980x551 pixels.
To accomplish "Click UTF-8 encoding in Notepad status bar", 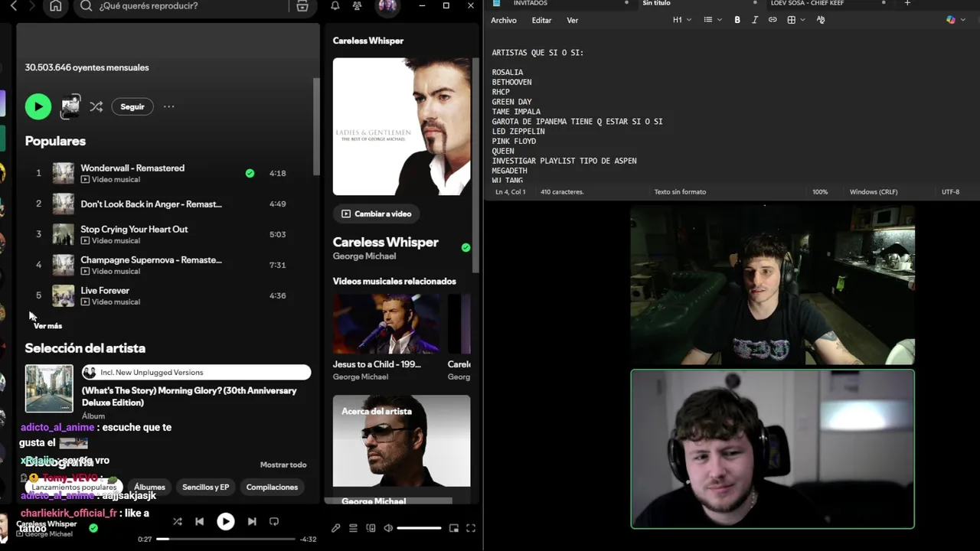I will pos(950,192).
